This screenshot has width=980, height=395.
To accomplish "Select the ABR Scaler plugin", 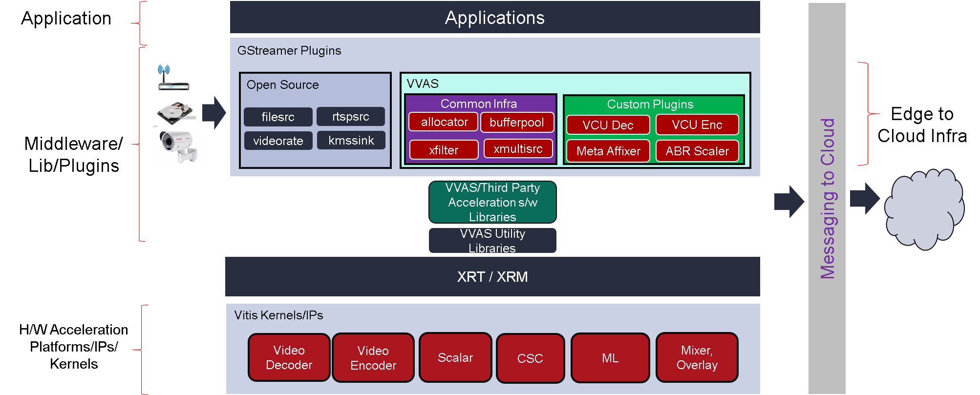I will coord(697,151).
